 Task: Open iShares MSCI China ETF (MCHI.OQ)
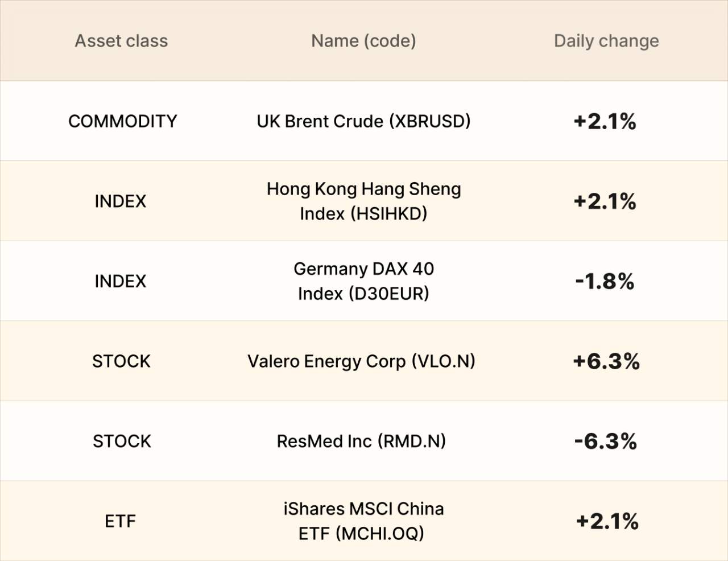[x=363, y=521]
